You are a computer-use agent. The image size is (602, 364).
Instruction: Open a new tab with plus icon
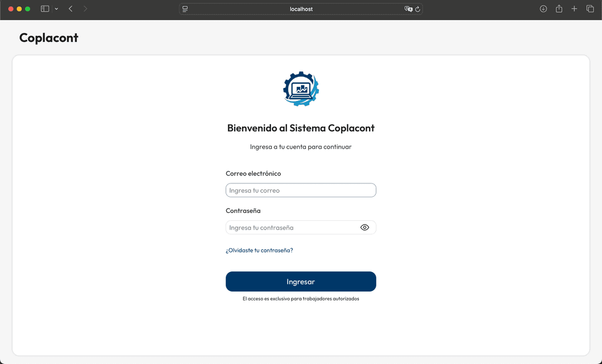click(x=574, y=9)
